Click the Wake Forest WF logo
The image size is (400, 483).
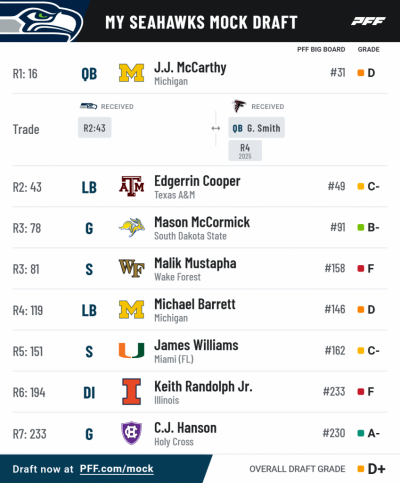[x=131, y=268]
